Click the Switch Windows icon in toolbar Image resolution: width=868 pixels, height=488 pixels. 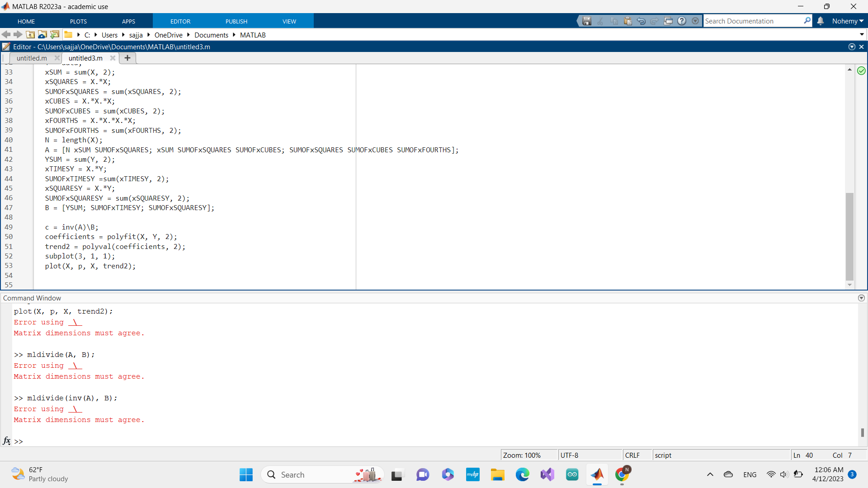(668, 21)
